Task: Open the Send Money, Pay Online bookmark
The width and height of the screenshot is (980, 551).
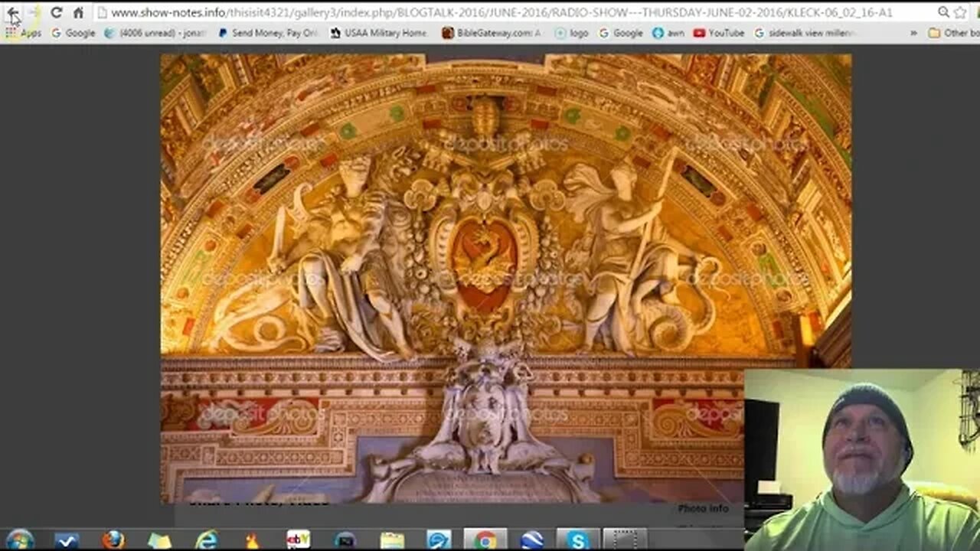Action: point(267,33)
